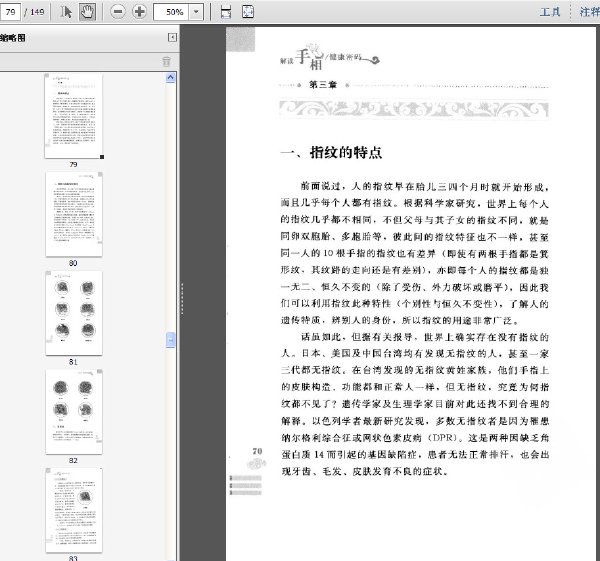Jump to page 82 thumbnail
The image size is (600, 561).
coord(73,410)
